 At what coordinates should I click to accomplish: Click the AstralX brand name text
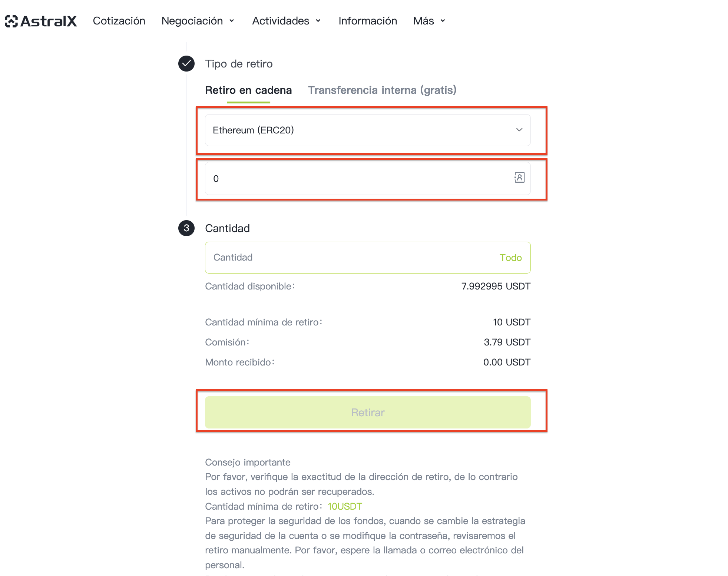pyautogui.click(x=49, y=21)
